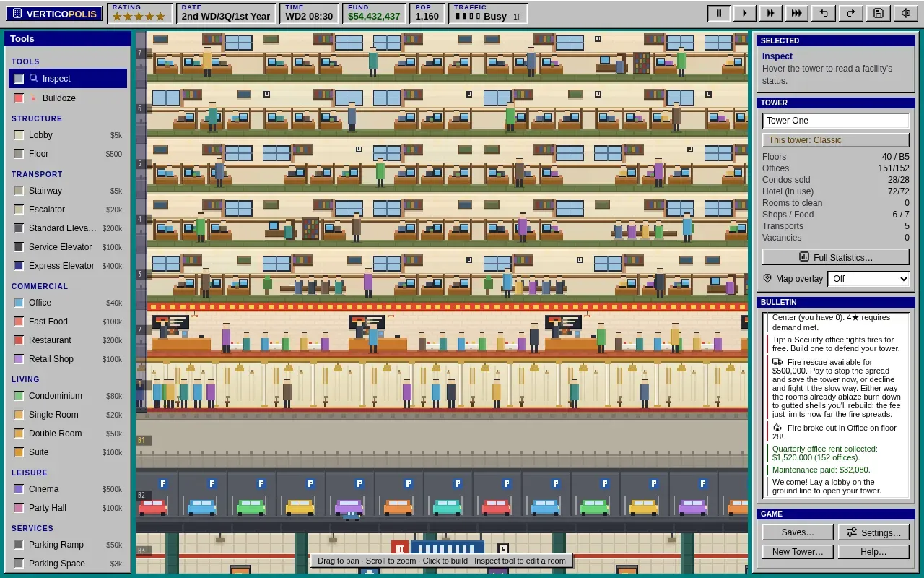The height and width of the screenshot is (578, 924).
Task: Set double fast-forward speed
Action: tap(771, 13)
